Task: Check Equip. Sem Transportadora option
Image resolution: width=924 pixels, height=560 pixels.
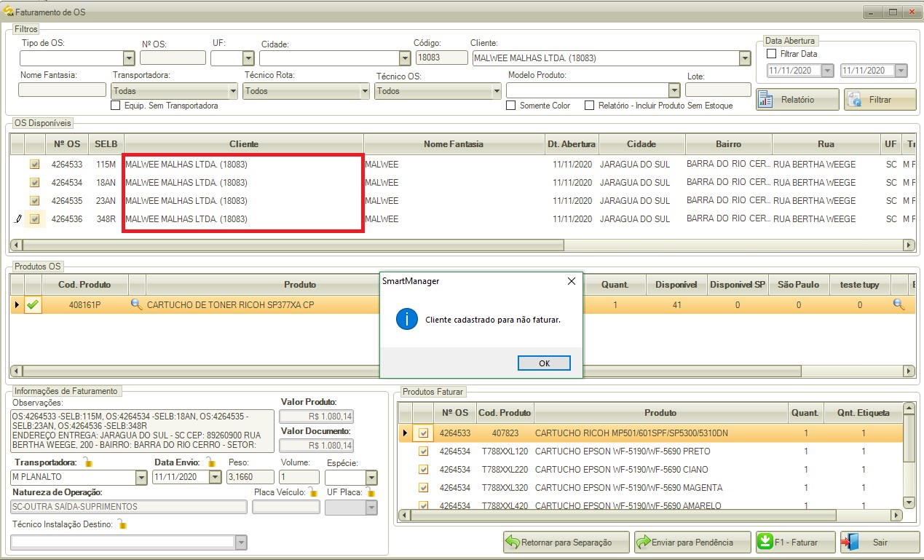Action: [115, 106]
